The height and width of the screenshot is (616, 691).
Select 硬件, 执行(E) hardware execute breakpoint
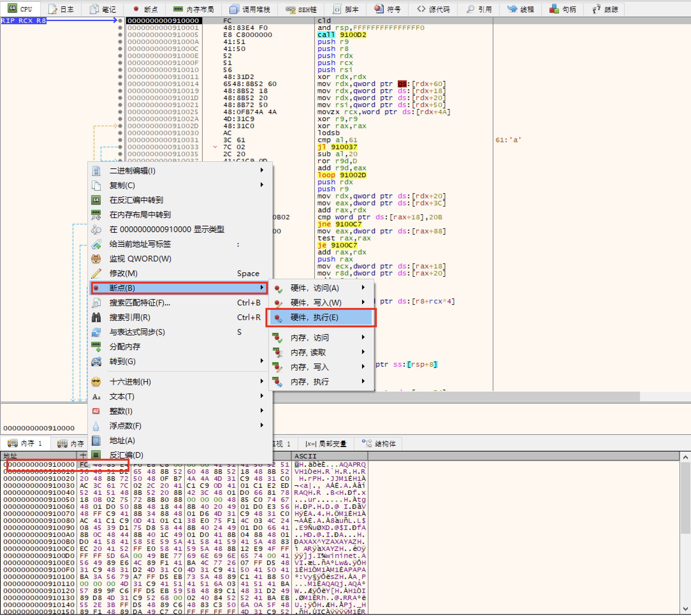click(314, 317)
